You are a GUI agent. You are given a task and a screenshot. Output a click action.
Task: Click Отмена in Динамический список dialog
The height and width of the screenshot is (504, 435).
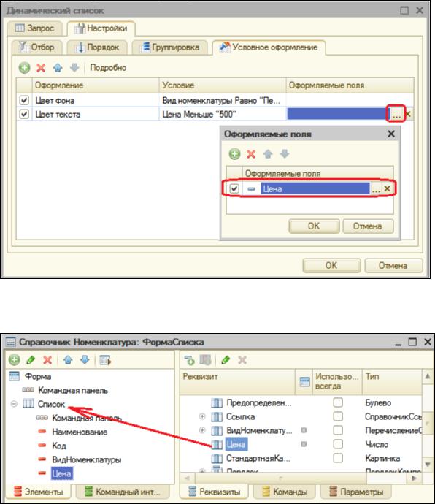click(393, 265)
